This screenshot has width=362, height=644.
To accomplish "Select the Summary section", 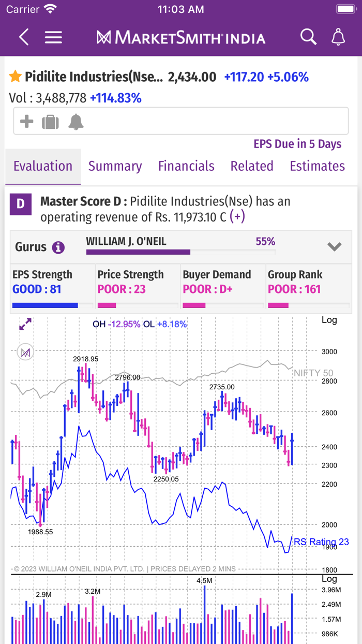I will tap(115, 166).
